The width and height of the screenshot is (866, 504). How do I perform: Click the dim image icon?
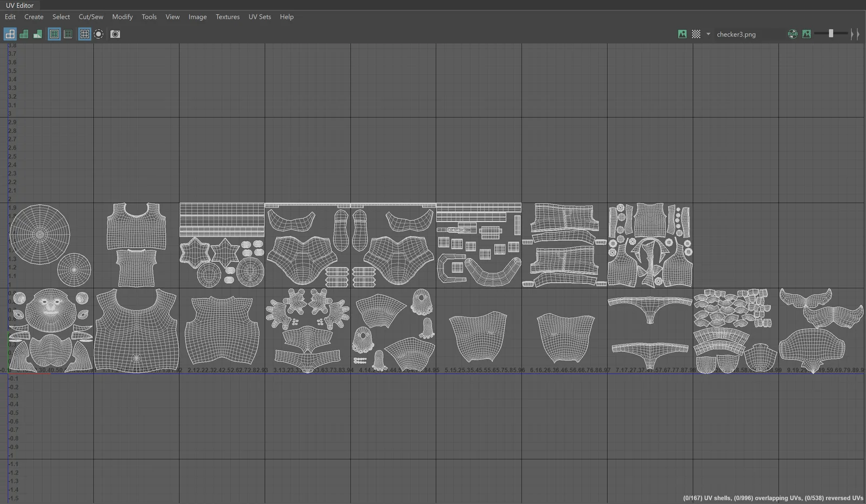pos(806,34)
